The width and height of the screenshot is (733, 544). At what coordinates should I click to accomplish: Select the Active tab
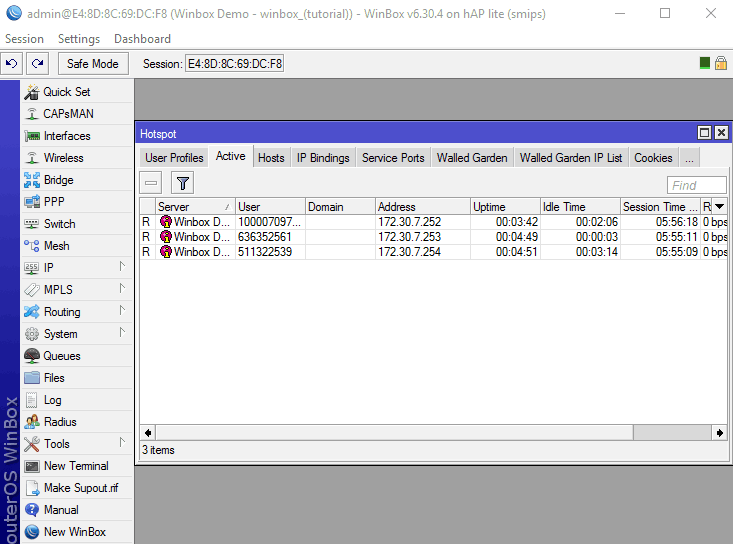click(230, 157)
